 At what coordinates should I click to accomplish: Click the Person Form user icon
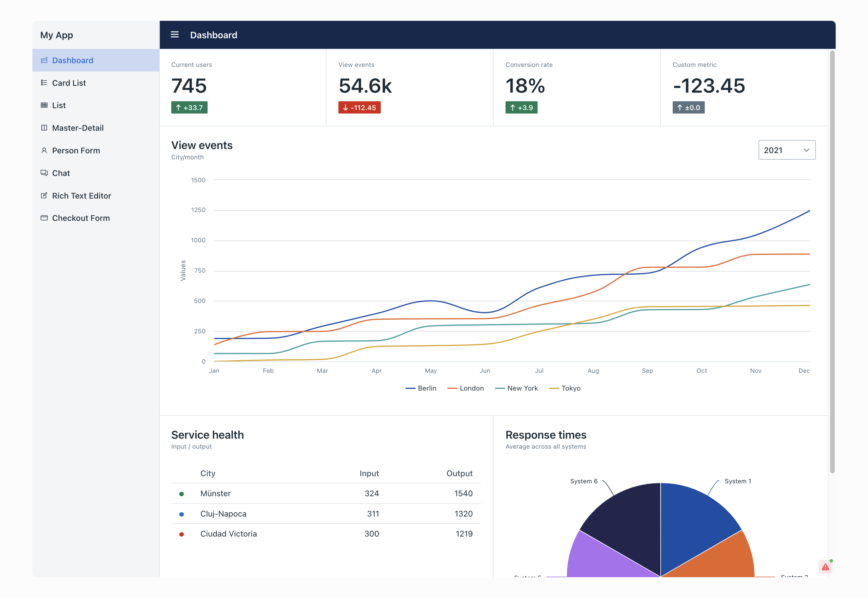pyautogui.click(x=44, y=150)
